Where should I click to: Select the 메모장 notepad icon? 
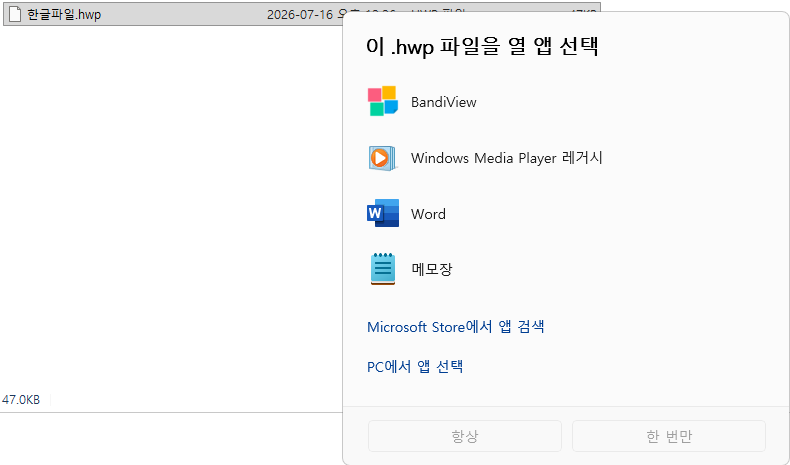[383, 269]
